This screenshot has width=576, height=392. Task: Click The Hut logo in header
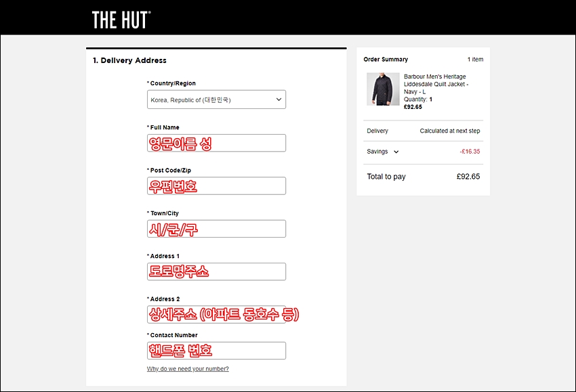click(x=121, y=20)
